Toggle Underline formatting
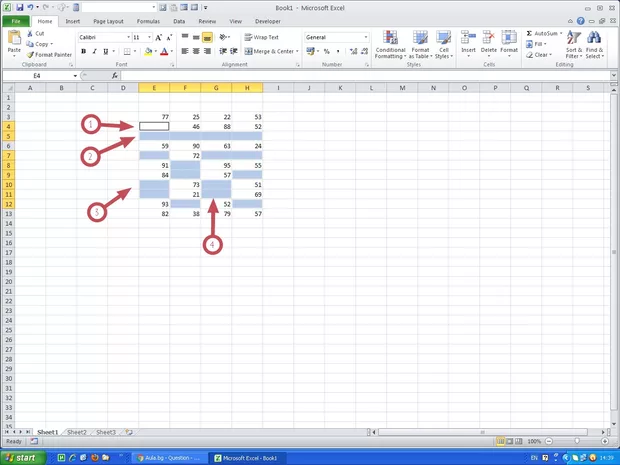This screenshot has height=465, width=620. pyautogui.click(x=106, y=51)
